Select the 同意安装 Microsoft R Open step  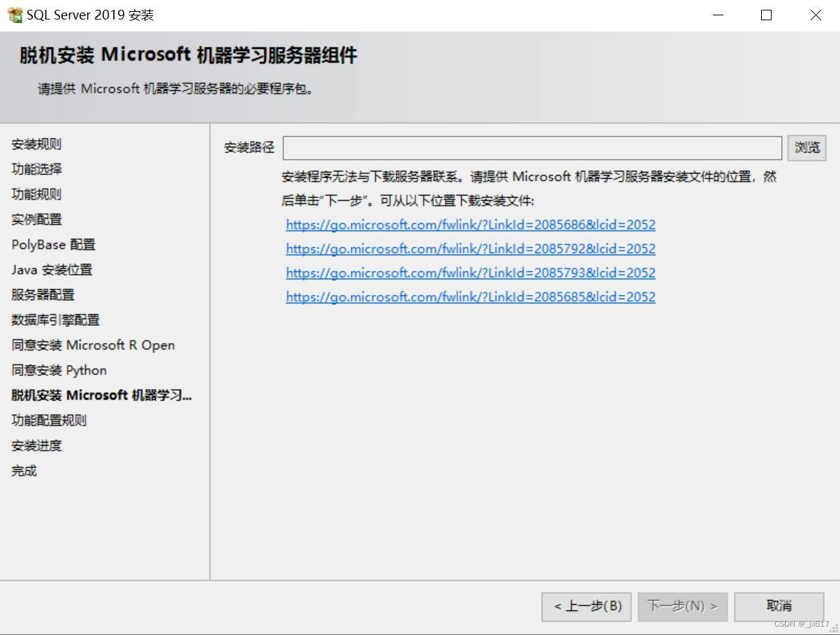(93, 345)
